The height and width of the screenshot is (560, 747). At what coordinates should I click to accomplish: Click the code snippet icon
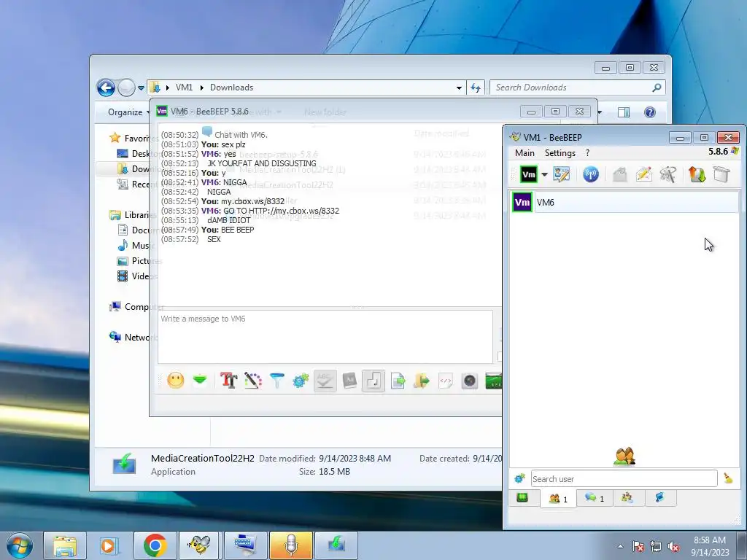446,381
